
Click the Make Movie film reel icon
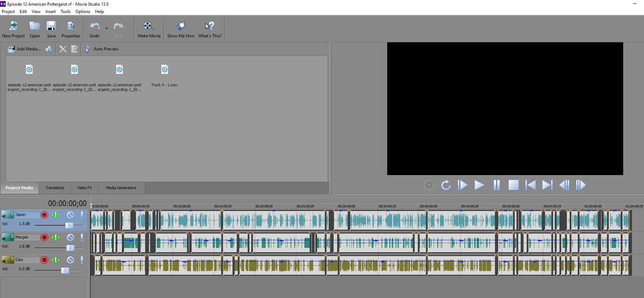tap(149, 29)
